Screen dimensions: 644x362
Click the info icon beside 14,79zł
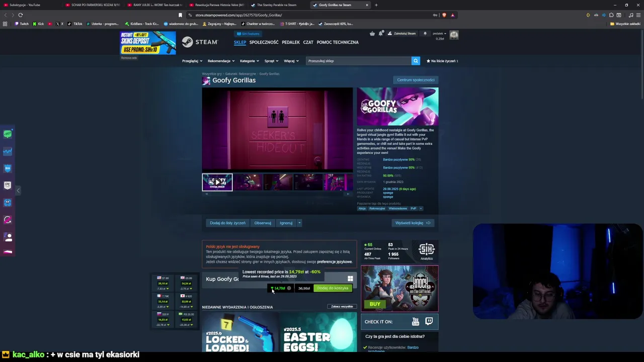(289, 288)
